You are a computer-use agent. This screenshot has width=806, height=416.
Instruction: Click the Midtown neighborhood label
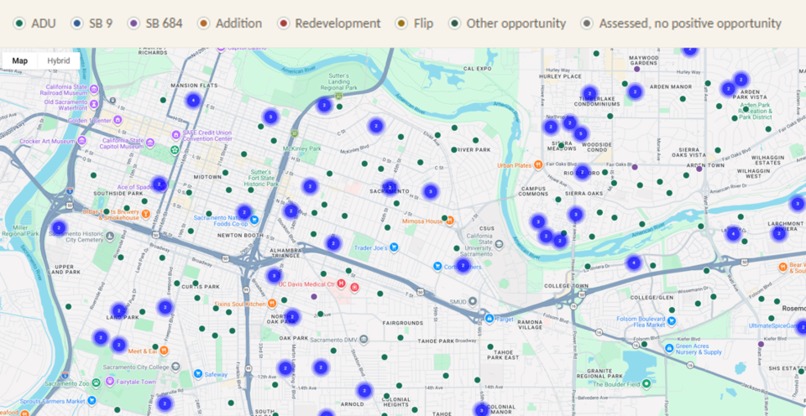(x=207, y=177)
